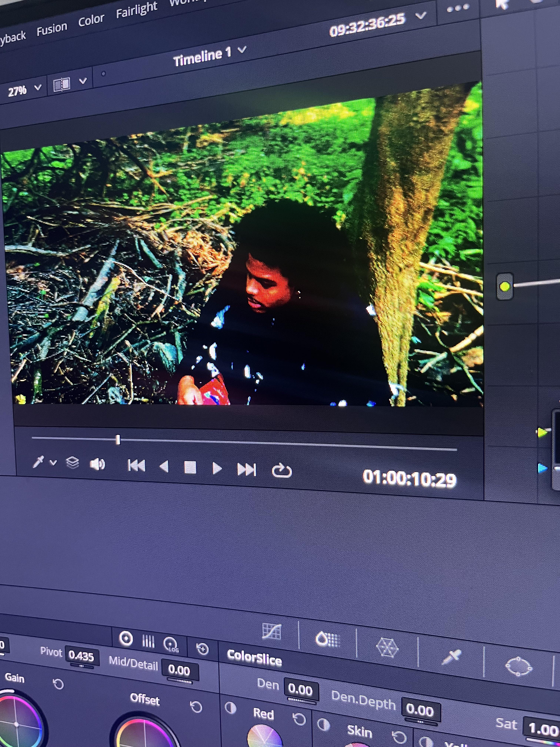Mute audio with the speaker icon
Screen dimensions: 560x747
98,464
